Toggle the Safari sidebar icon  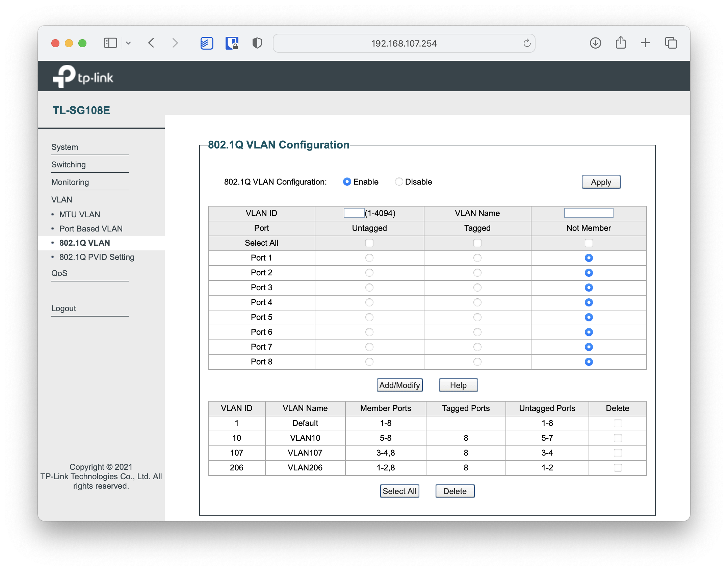coord(110,43)
